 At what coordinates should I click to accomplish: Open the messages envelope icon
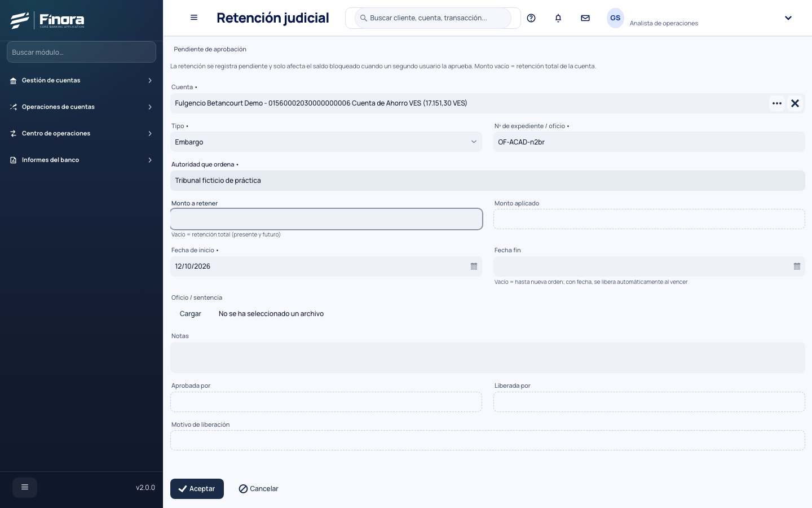pos(585,18)
